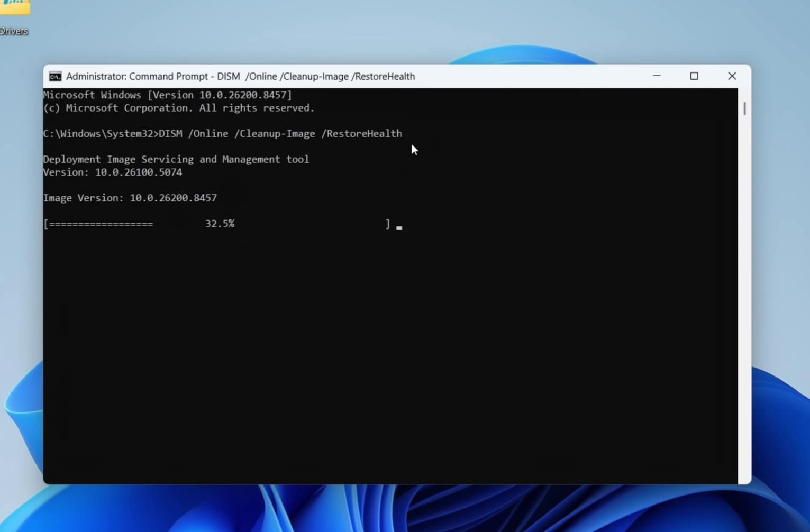Maximize the Command Prompt window

coord(694,76)
